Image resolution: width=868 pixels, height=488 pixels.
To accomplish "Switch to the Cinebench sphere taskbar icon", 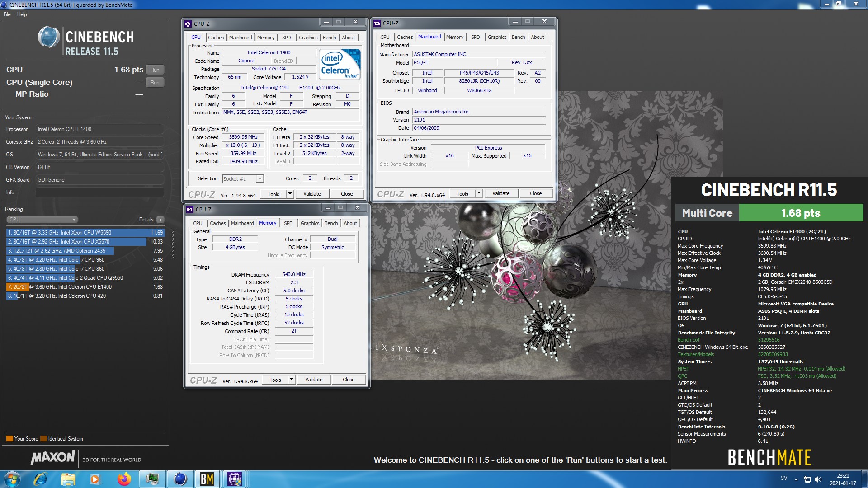I will 180,479.
